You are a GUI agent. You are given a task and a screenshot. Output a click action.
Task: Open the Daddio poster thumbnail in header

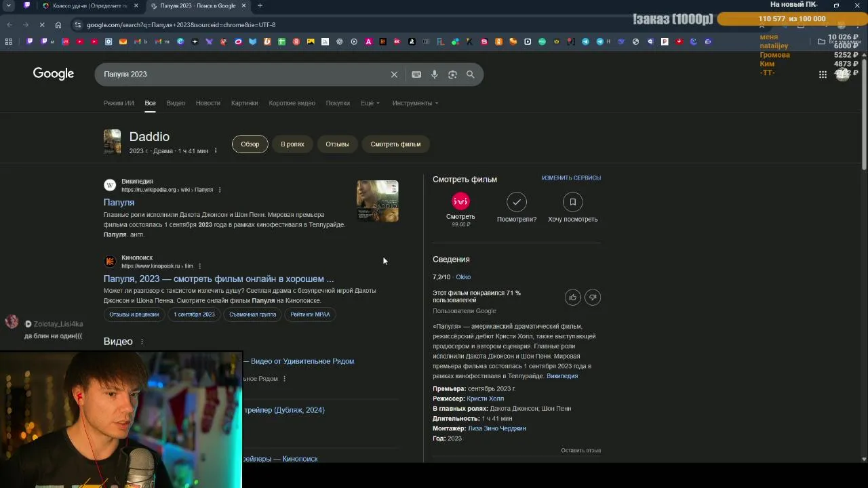point(112,142)
